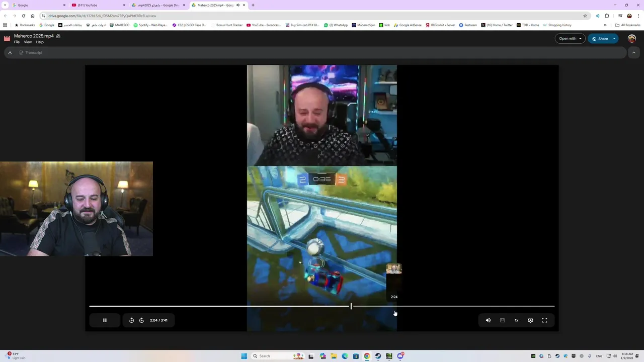Open the Kick bookmark
The image size is (644, 362).
(x=384, y=25)
